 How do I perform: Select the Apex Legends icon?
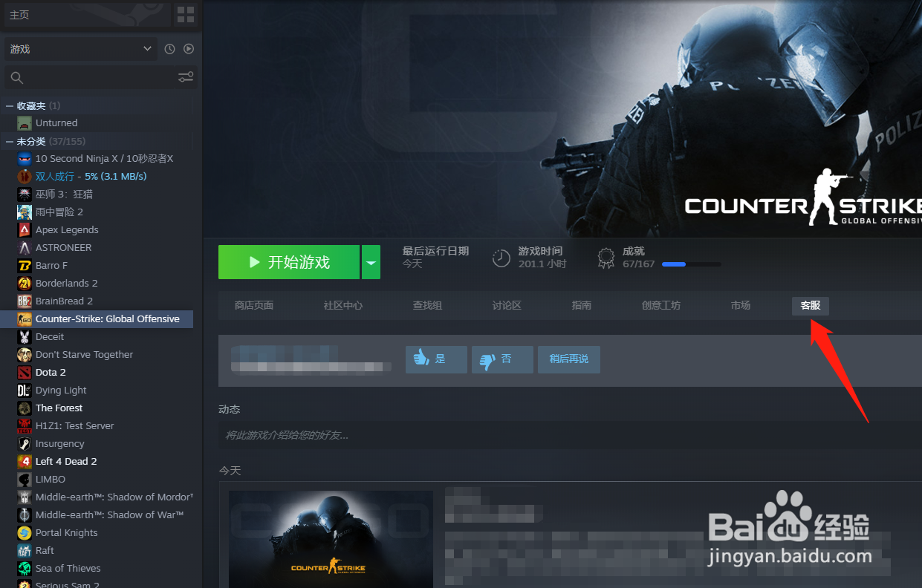click(x=25, y=229)
